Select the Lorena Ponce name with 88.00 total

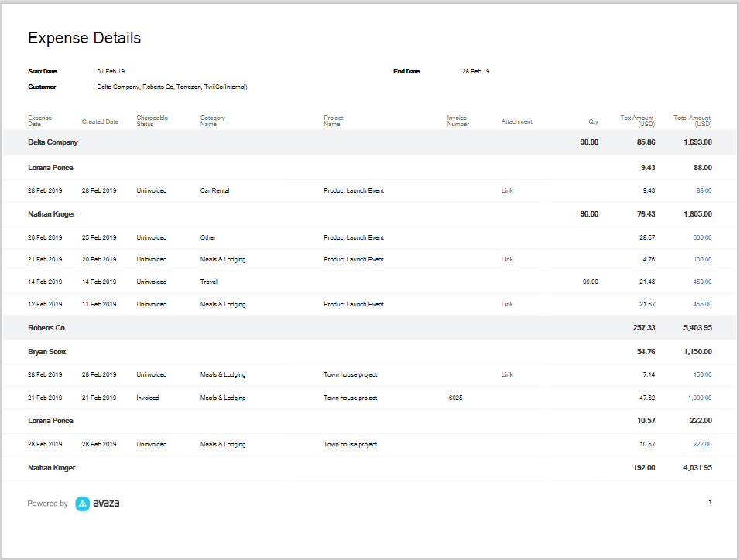pyautogui.click(x=50, y=168)
